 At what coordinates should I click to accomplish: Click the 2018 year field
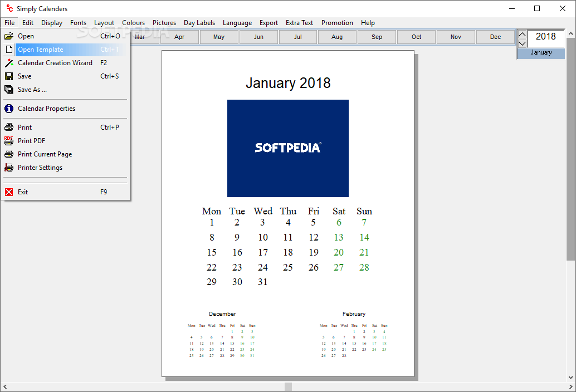pyautogui.click(x=546, y=38)
